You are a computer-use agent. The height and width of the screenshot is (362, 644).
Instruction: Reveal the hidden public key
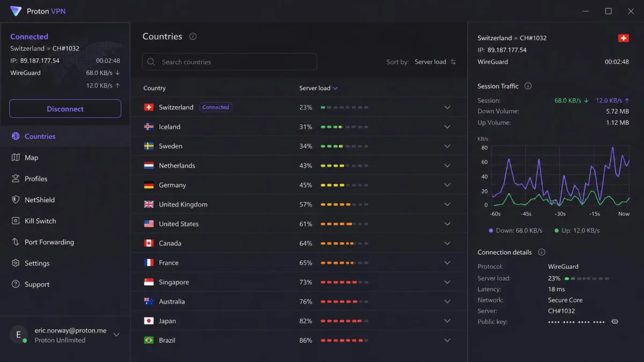pos(615,322)
